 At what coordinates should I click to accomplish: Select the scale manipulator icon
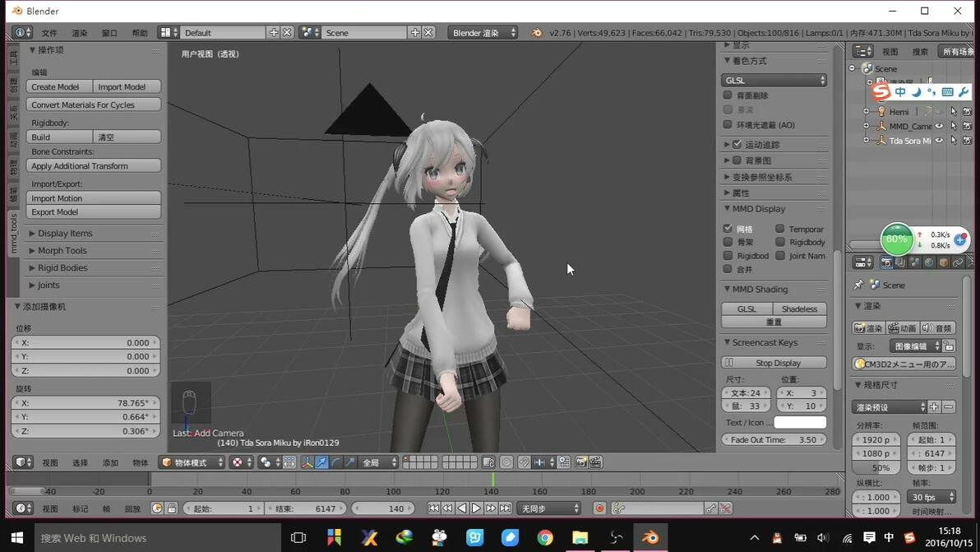[x=350, y=462]
